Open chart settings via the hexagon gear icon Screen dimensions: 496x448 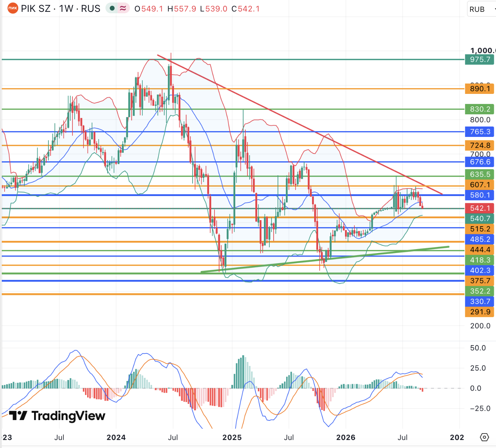point(485,437)
